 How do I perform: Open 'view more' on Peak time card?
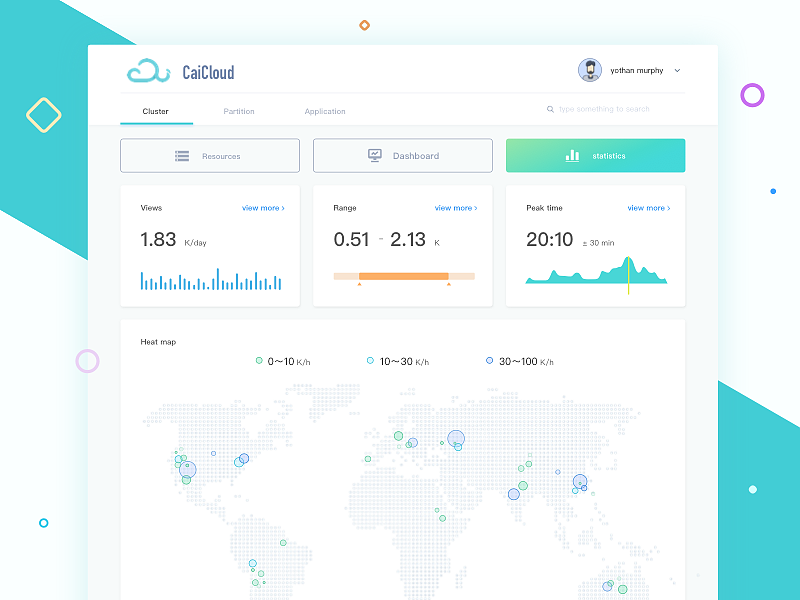[x=649, y=208]
